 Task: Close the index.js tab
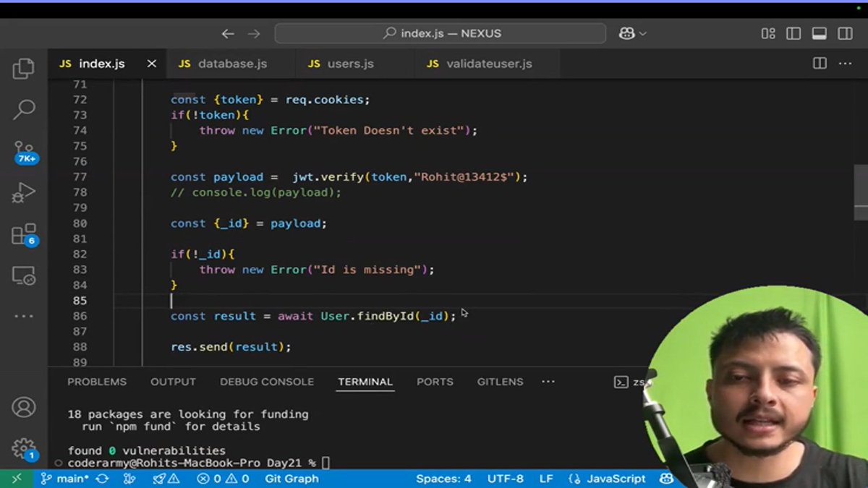coord(152,64)
